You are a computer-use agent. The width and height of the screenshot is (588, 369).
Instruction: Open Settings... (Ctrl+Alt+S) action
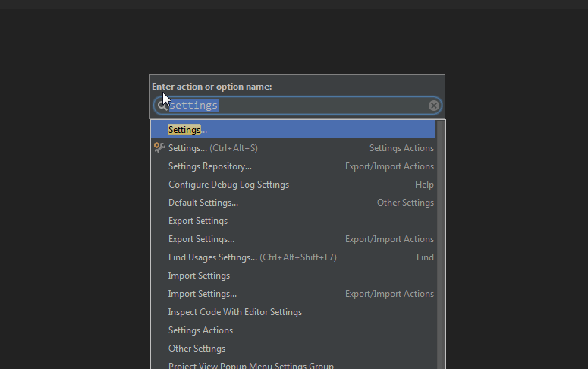pos(294,148)
